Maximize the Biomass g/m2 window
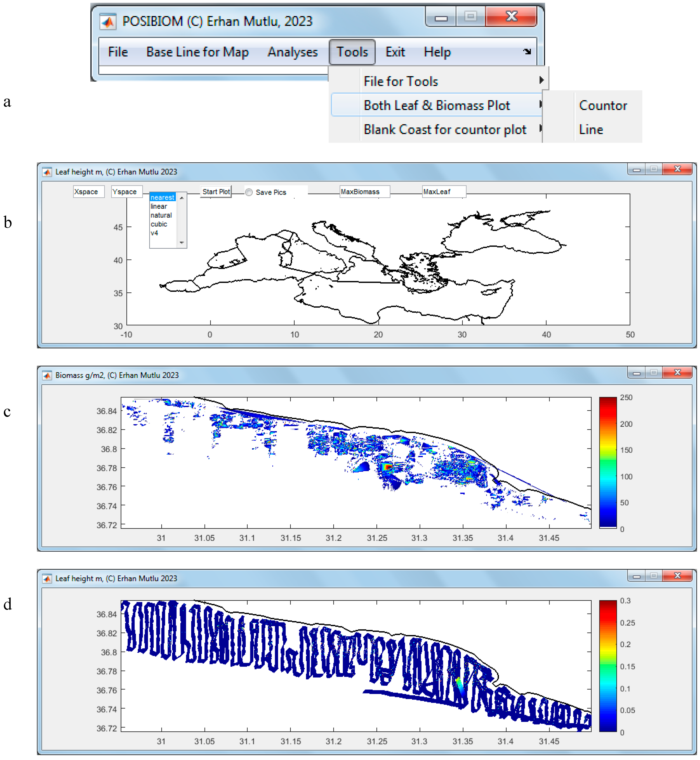 coord(654,373)
